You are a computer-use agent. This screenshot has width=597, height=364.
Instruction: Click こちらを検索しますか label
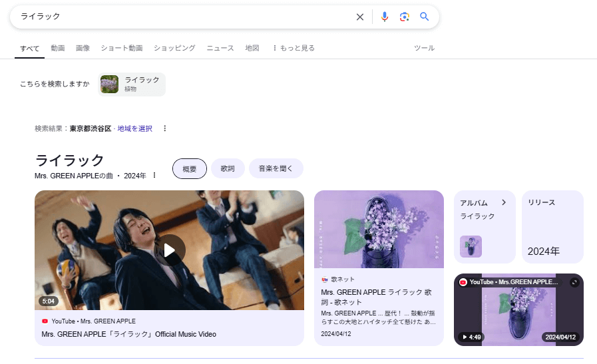point(55,84)
